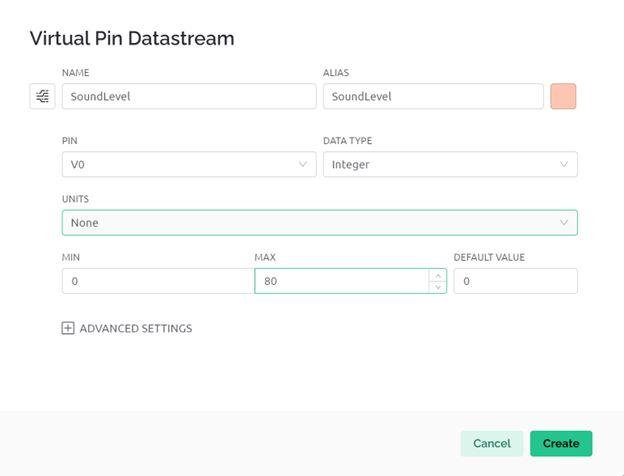Click the NAME field containing SoundLevel
This screenshot has width=624, height=476.
[x=188, y=96]
